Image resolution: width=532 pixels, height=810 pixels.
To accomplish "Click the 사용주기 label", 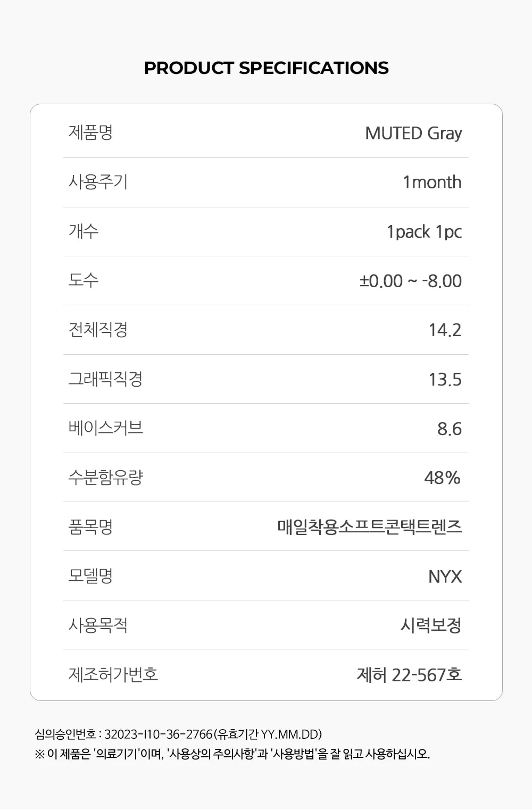I will point(98,182).
